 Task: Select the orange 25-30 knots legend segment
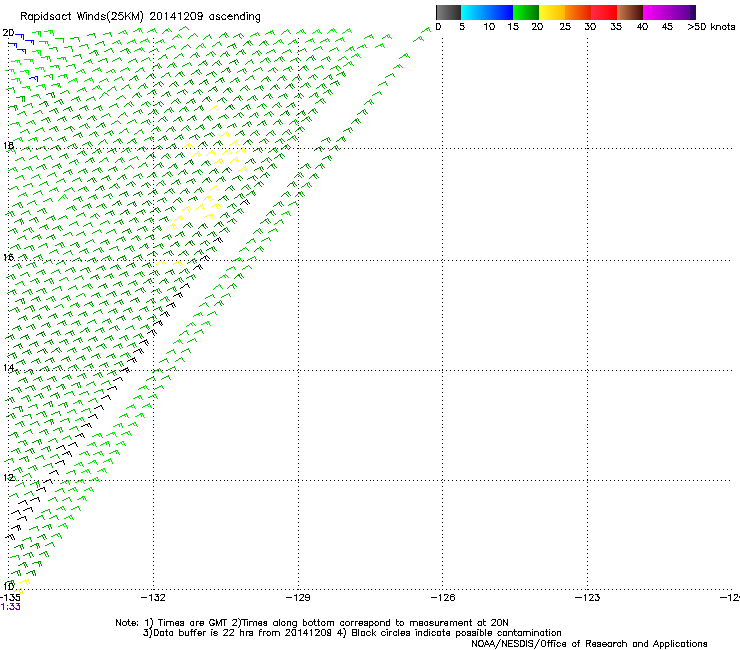coord(578,12)
